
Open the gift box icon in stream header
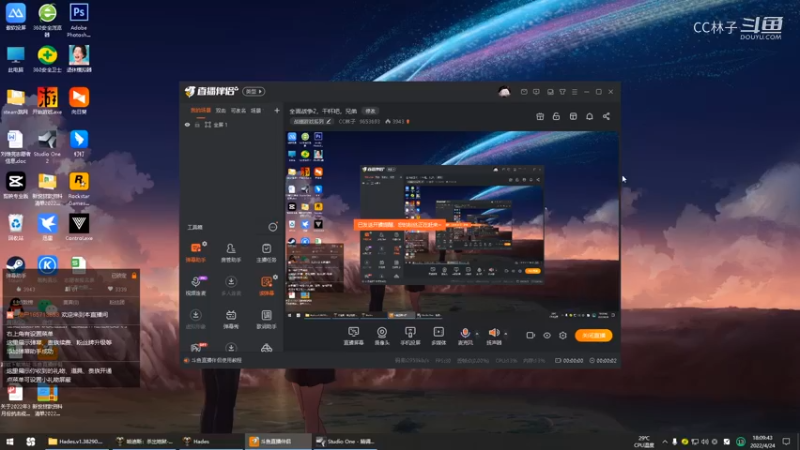tap(540, 116)
